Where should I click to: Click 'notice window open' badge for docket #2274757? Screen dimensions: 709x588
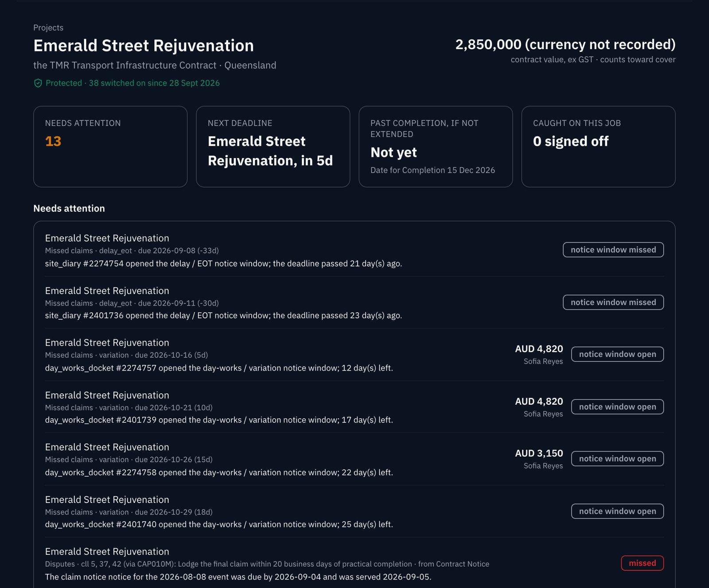[x=617, y=354]
